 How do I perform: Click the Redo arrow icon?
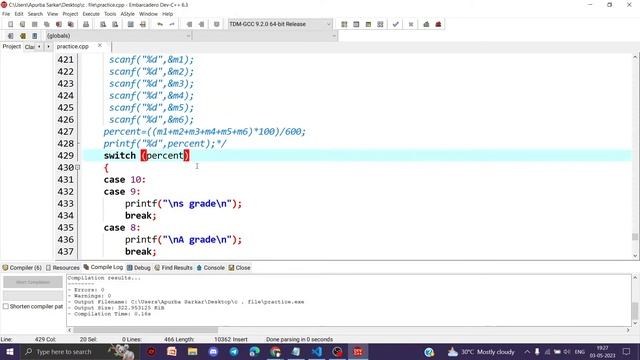172,24
